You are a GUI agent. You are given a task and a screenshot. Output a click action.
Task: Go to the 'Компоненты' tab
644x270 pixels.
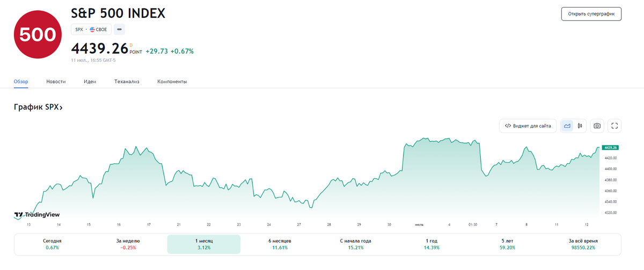tap(172, 82)
